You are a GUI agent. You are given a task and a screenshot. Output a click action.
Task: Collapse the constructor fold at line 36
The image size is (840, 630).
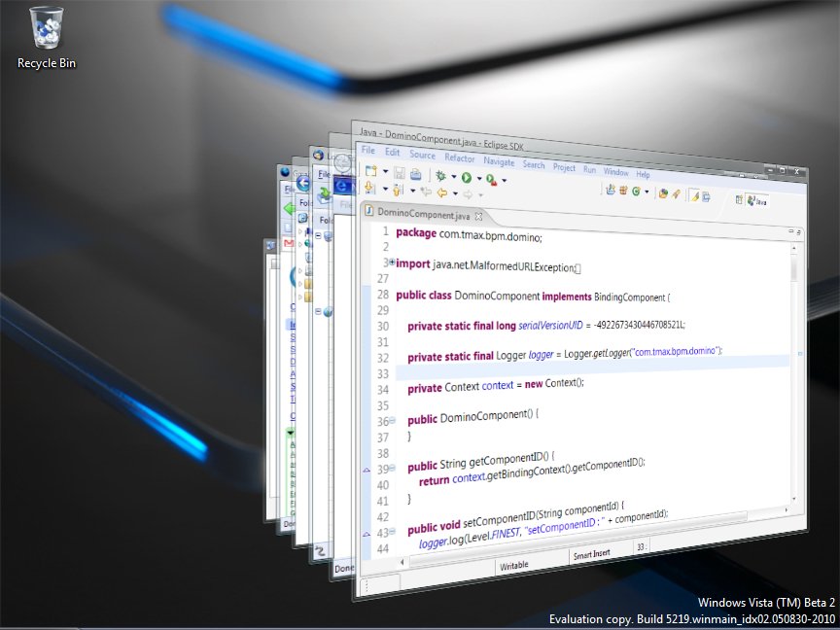[392, 421]
